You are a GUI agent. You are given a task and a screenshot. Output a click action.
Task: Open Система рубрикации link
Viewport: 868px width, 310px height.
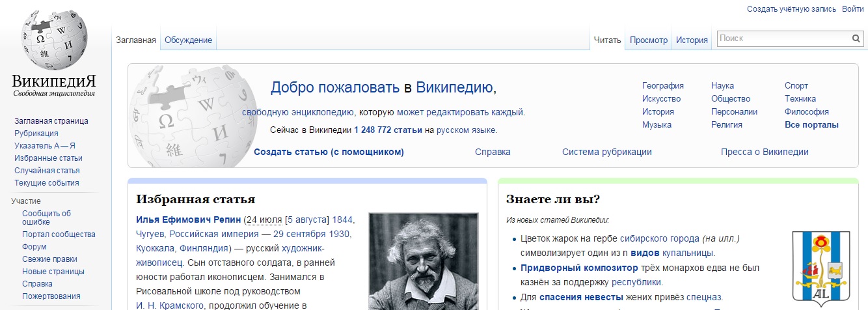click(x=607, y=152)
